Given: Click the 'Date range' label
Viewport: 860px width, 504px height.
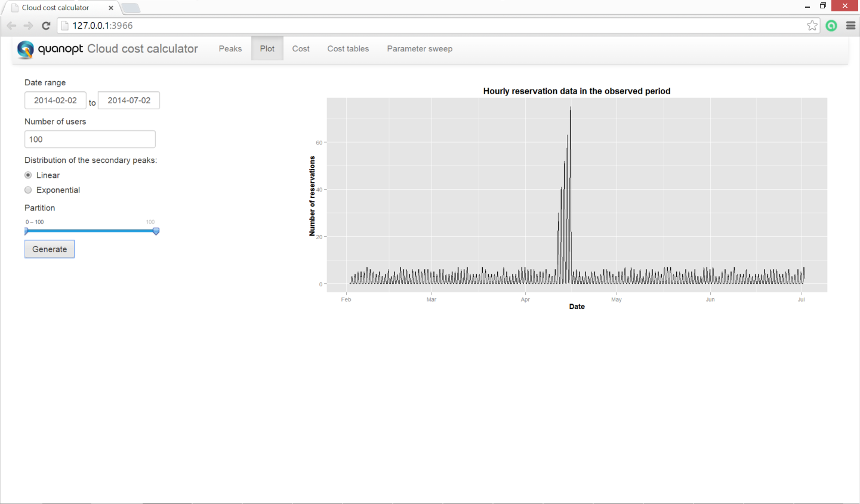Looking at the screenshot, I should click(x=45, y=83).
